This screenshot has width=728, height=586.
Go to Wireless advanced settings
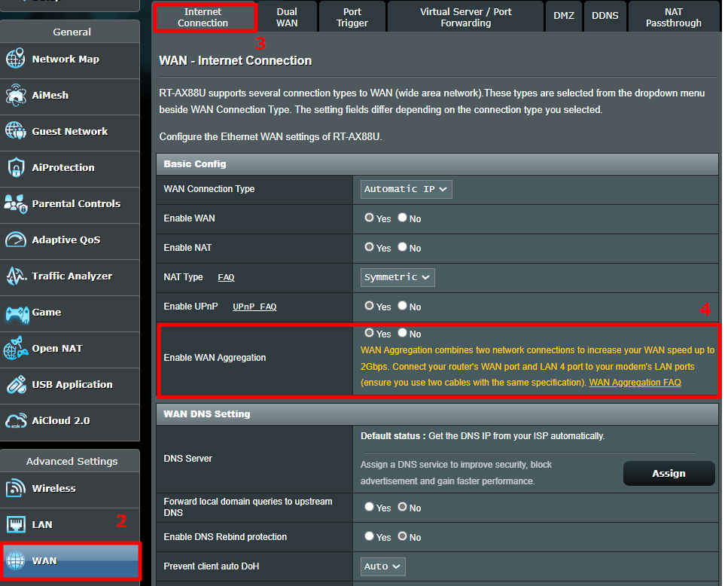[x=54, y=489]
